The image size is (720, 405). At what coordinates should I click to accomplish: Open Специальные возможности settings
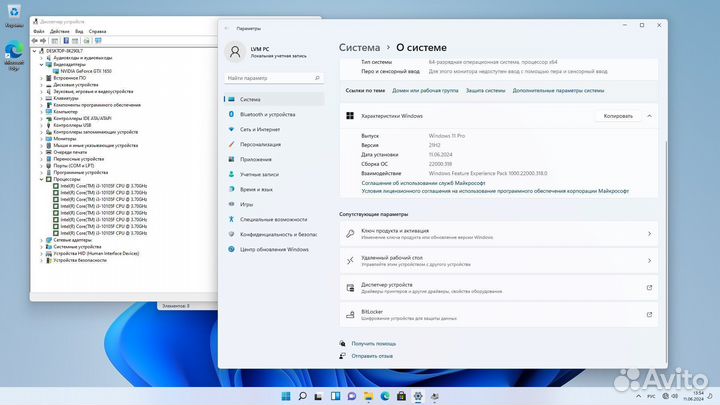(274, 219)
